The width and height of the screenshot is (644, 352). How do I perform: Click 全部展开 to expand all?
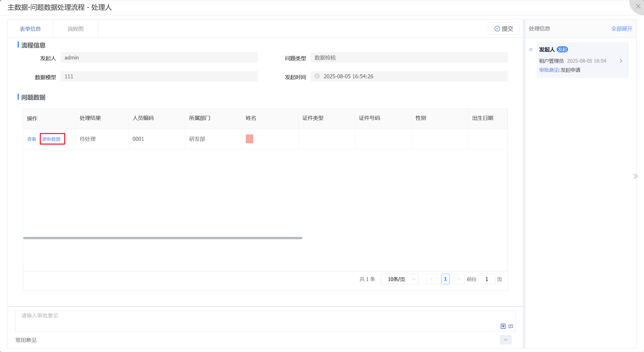(622, 29)
